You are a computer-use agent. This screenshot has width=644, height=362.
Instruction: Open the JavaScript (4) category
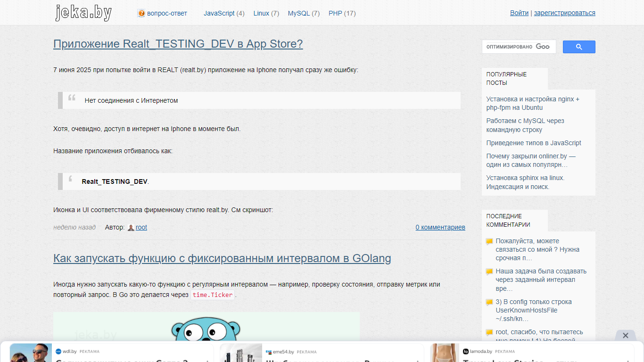(224, 13)
